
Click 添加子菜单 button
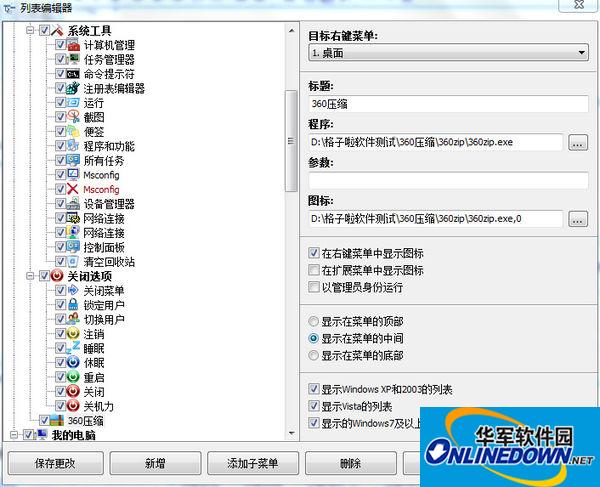253,463
